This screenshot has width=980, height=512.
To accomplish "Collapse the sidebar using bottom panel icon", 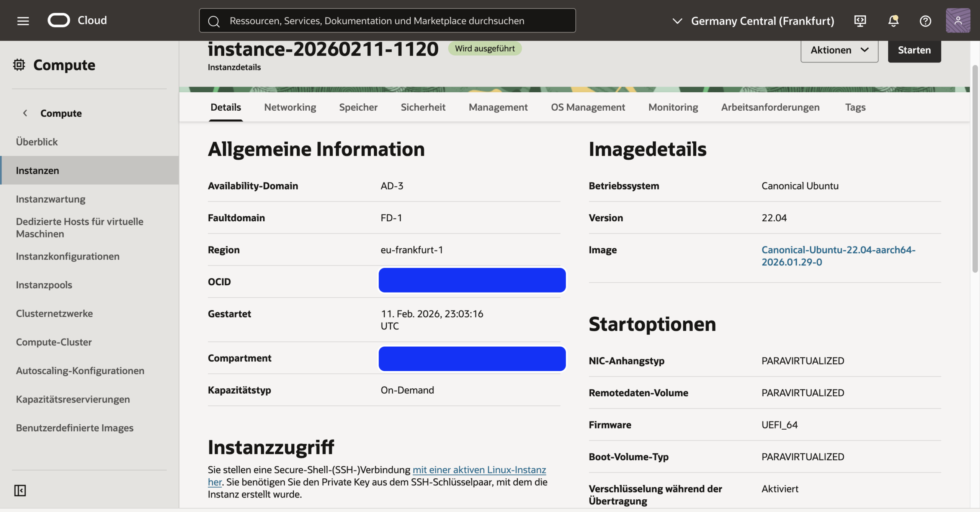I will tap(20, 491).
